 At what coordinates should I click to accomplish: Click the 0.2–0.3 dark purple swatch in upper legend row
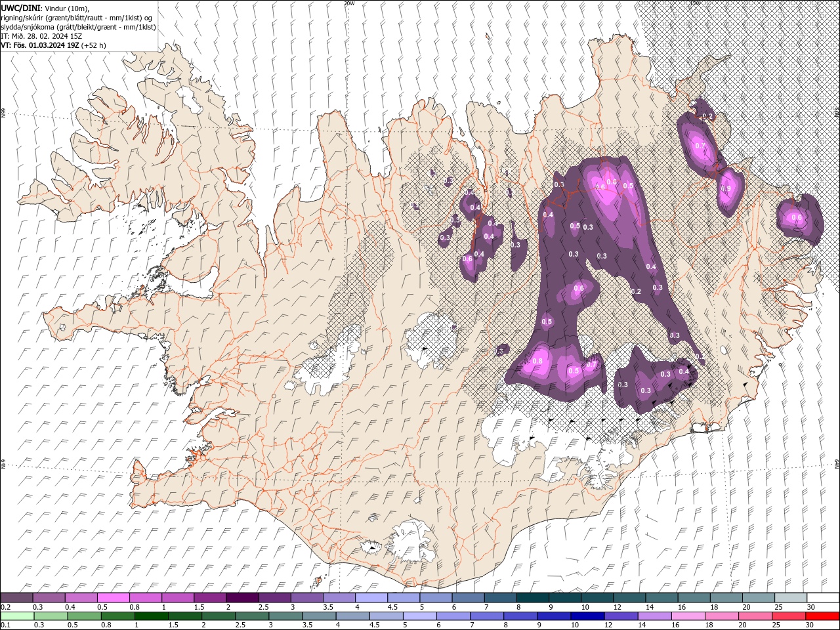click(x=17, y=598)
